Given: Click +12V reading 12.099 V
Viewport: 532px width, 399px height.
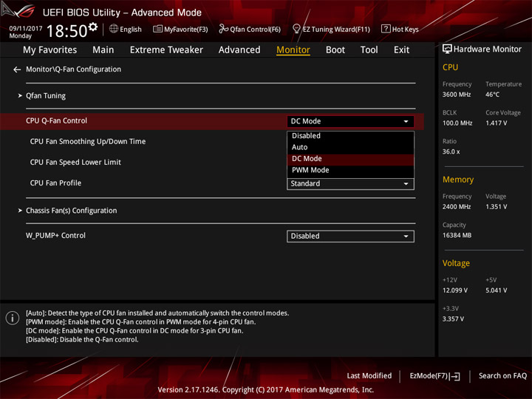Looking at the screenshot, I should (x=455, y=290).
